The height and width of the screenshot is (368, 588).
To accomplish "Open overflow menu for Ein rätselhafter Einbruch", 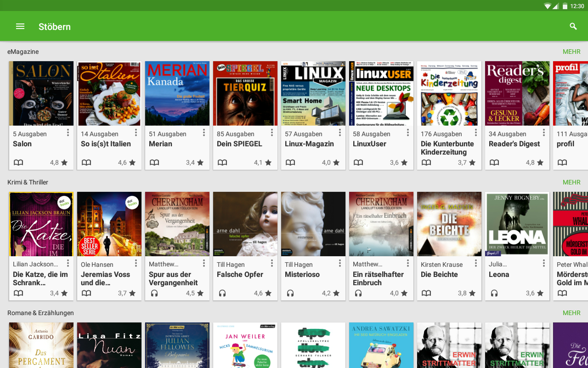I will pyautogui.click(x=408, y=263).
